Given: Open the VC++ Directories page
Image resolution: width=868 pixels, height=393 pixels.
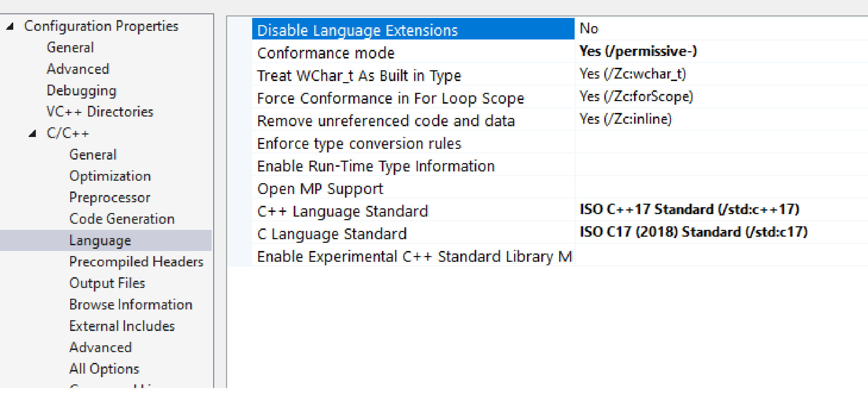Looking at the screenshot, I should tap(100, 112).
